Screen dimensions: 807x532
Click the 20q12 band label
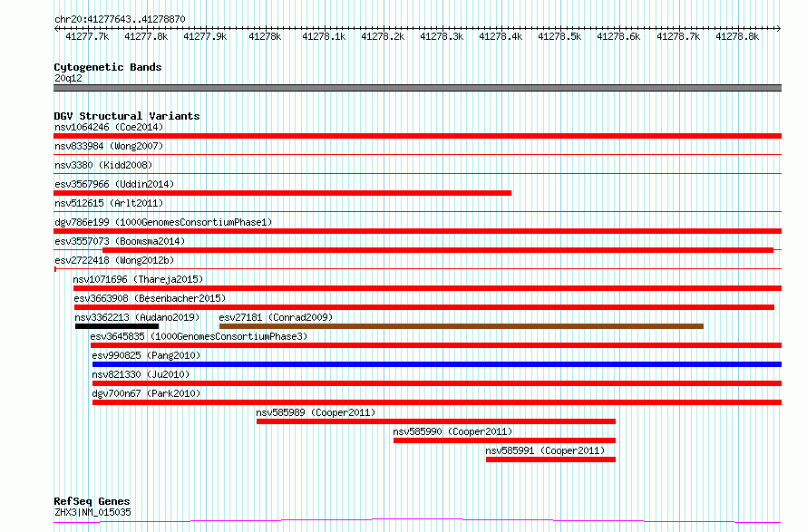tap(68, 78)
